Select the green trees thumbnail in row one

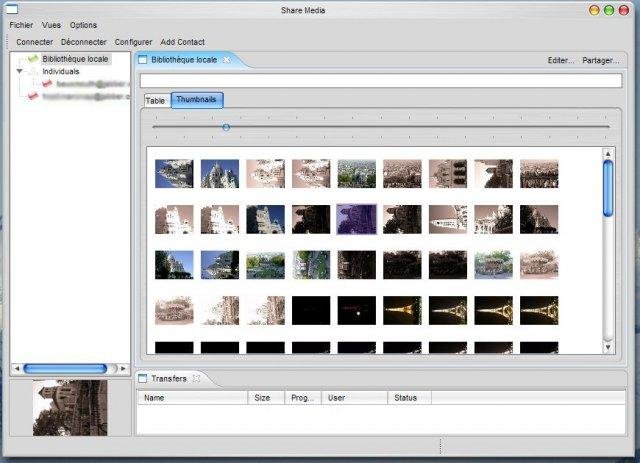click(357, 174)
